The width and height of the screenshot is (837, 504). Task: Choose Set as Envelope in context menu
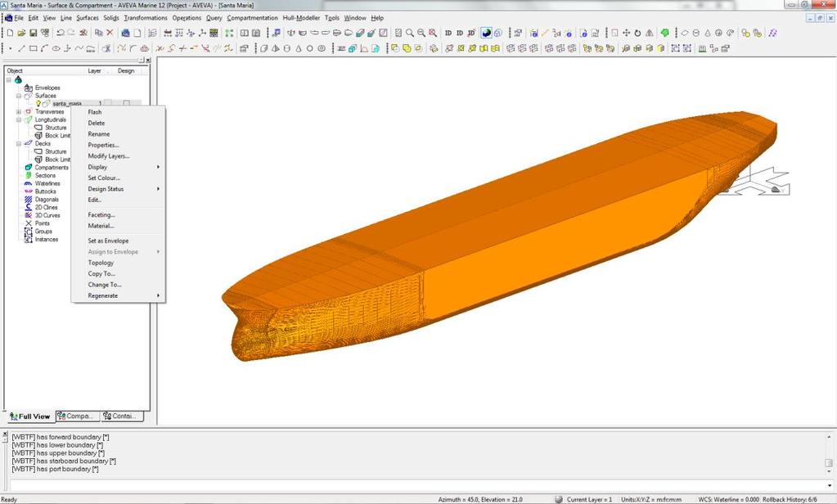(x=118, y=241)
